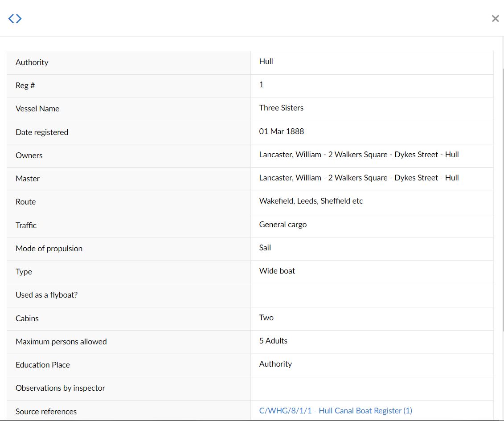Select the Authority value Hull

click(x=266, y=61)
